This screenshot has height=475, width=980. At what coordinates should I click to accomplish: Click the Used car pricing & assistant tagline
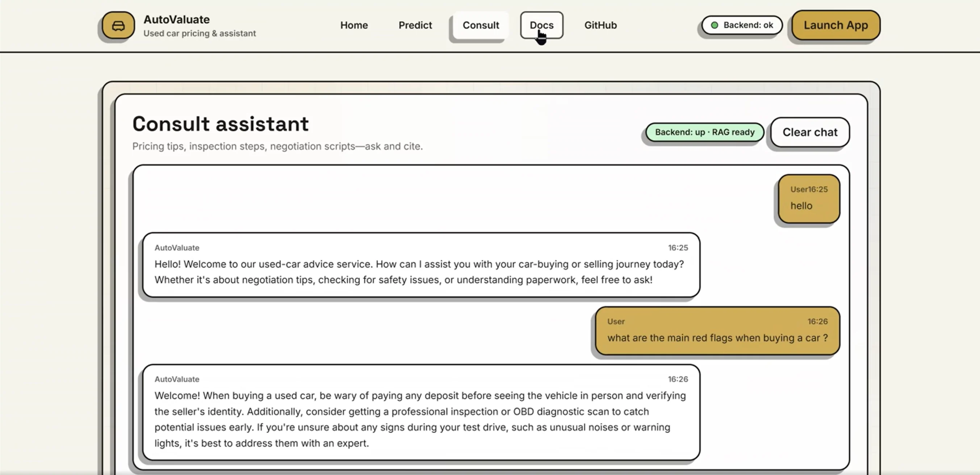(199, 33)
